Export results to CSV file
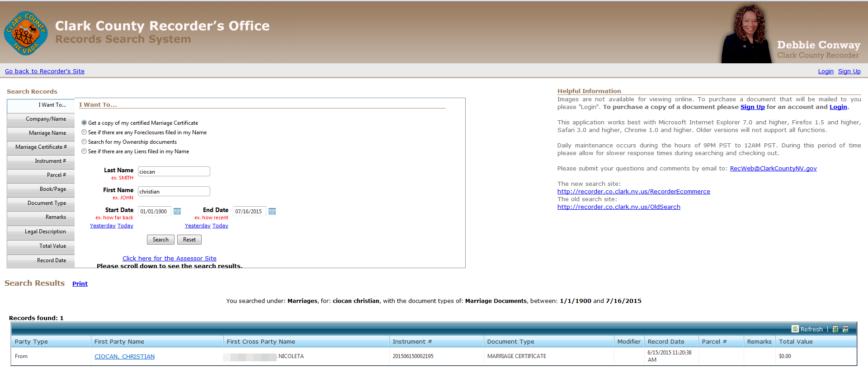The image size is (868, 373). pyautogui.click(x=845, y=329)
